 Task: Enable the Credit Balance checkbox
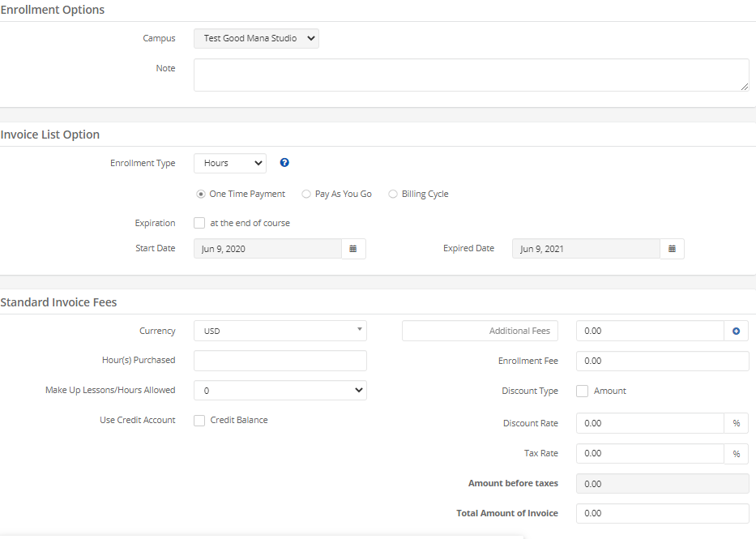click(199, 421)
